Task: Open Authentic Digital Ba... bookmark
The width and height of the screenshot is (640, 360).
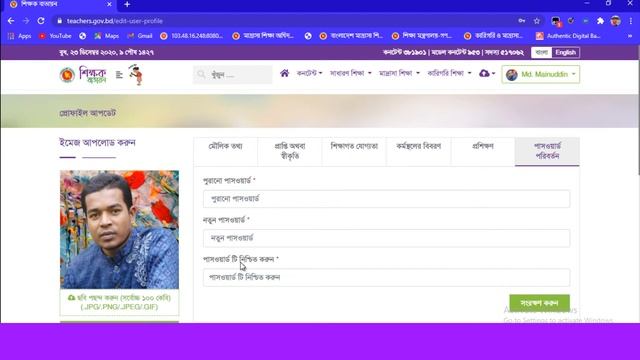Action: click(x=568, y=36)
